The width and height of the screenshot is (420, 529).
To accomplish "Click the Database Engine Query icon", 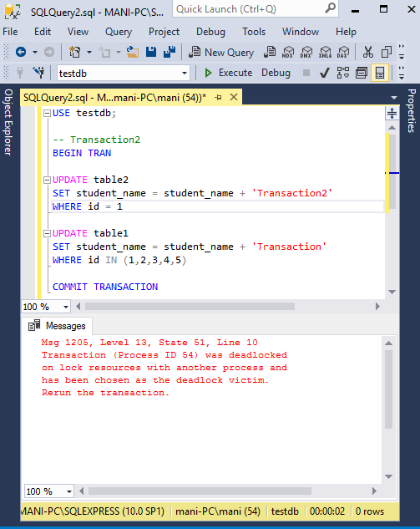I will (270, 52).
